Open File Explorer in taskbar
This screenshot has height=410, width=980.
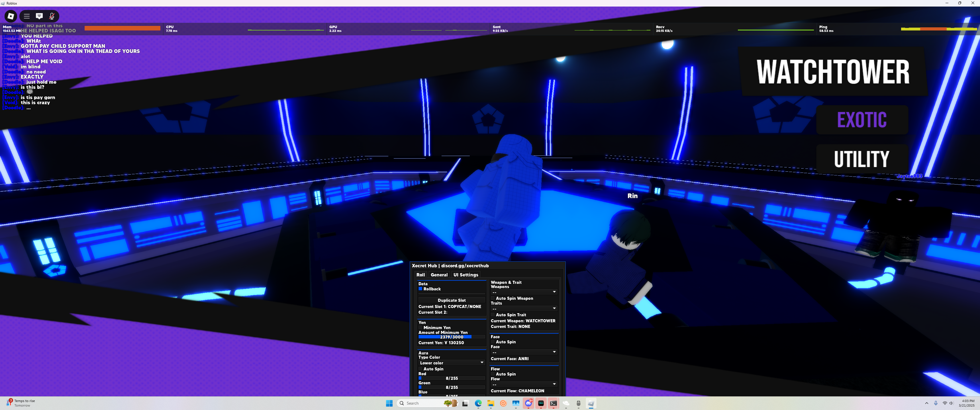point(490,403)
